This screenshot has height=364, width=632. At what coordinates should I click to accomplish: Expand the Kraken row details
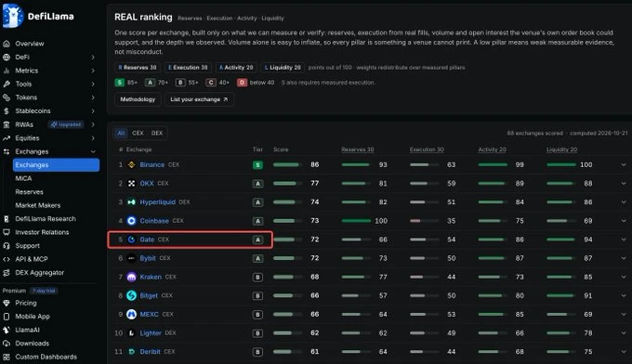624,277
